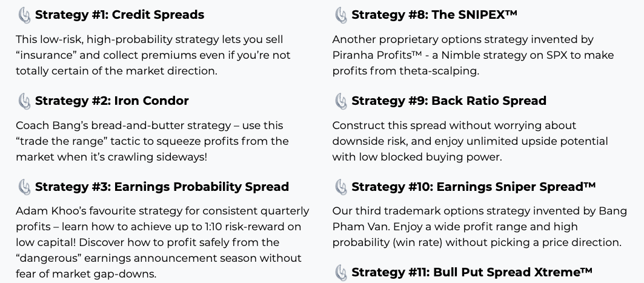Click the icon next to Strategy #10 Earnings Sniper Spread
The width and height of the screenshot is (644, 283).
pyautogui.click(x=341, y=187)
